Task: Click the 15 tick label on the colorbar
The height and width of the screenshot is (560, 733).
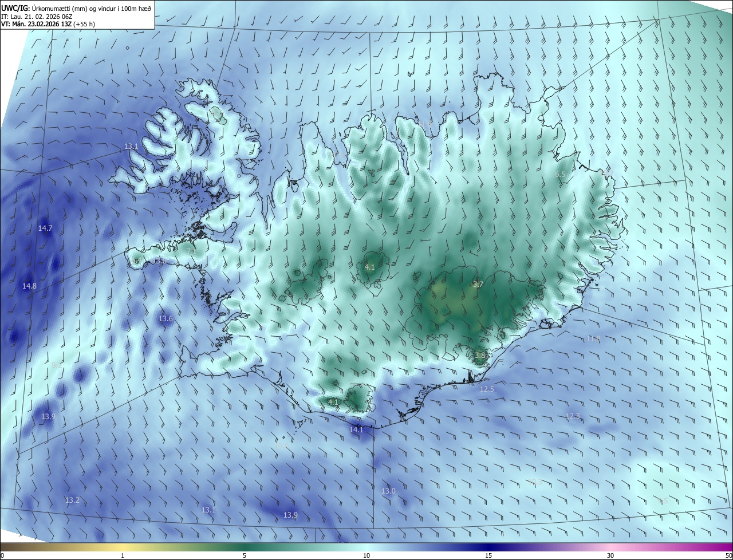Action: 488,555
